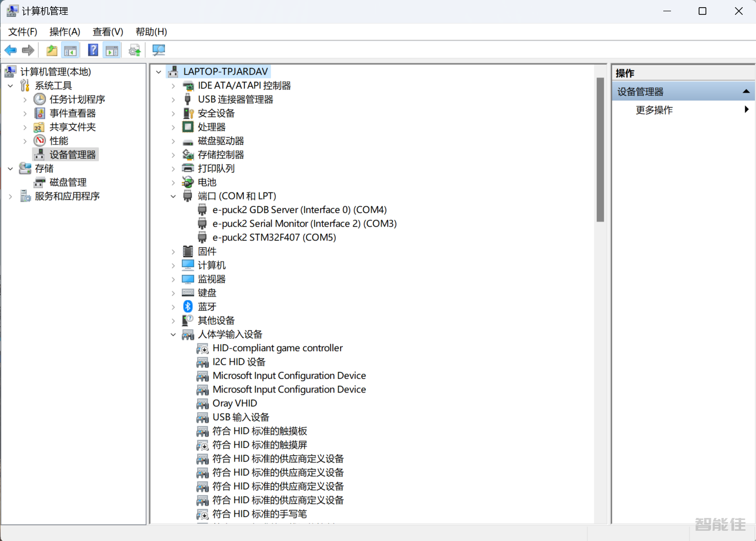Click the blue Help question mark icon
Screen dimensions: 756x541
pyautogui.click(x=93, y=50)
